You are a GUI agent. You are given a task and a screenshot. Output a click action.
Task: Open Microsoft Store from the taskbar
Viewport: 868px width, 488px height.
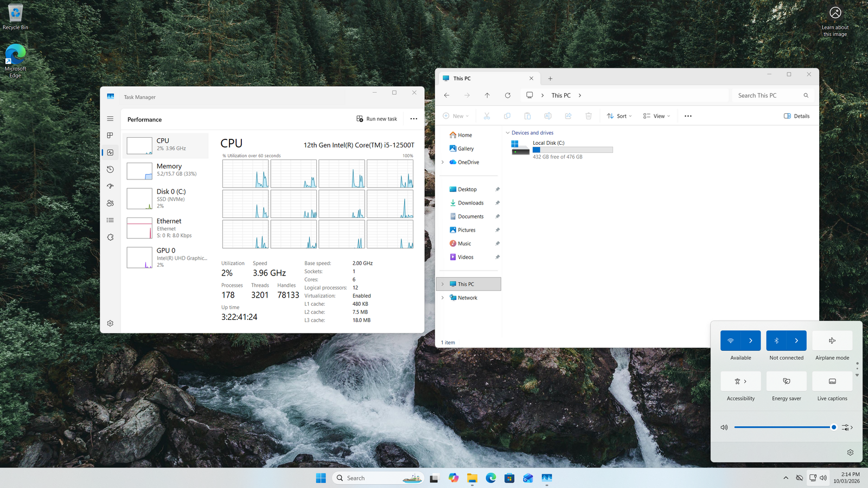tap(509, 478)
